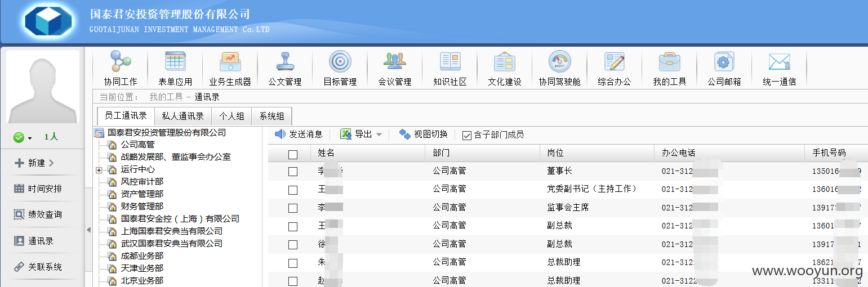This screenshot has height=287, width=868.
Task: Click the 绩效查询 sidebar icon
Action: coord(19,214)
